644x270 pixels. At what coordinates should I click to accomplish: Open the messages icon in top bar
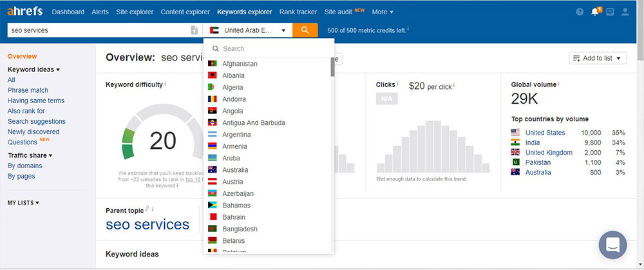coord(610,12)
